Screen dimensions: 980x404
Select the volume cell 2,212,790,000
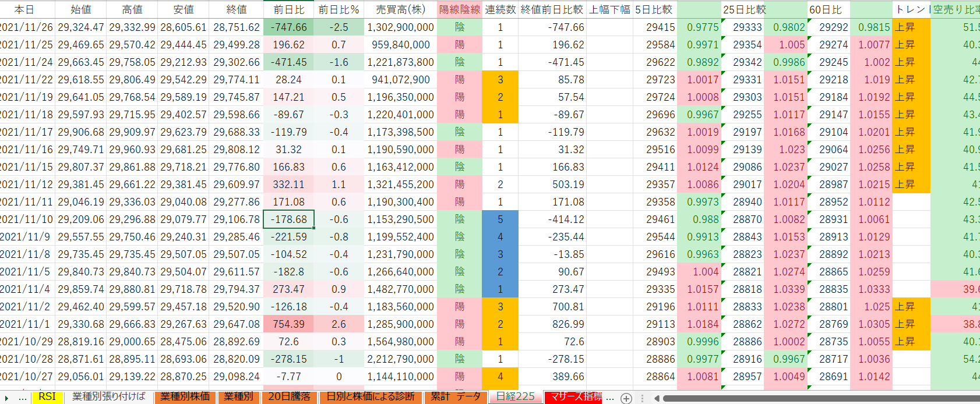(x=400, y=359)
